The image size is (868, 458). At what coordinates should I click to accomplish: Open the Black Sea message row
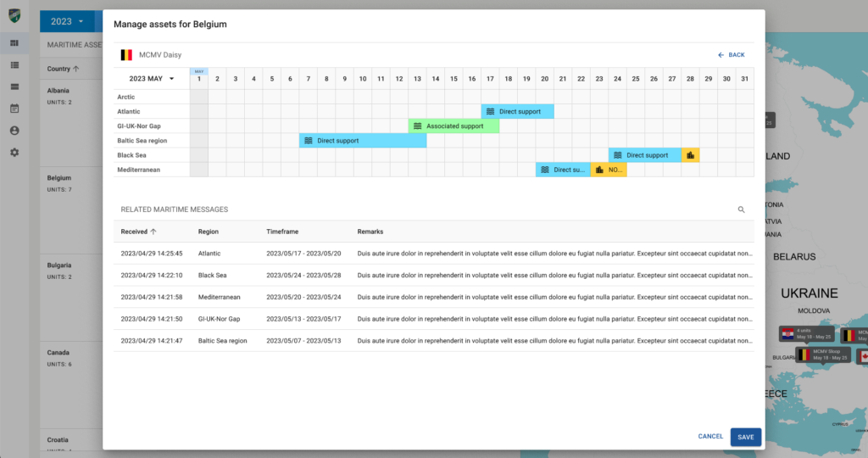[433, 276]
